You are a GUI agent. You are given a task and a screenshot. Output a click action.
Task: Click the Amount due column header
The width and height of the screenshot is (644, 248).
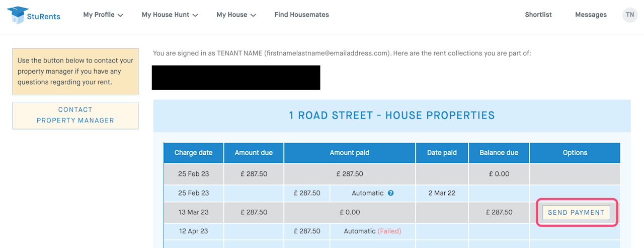254,153
